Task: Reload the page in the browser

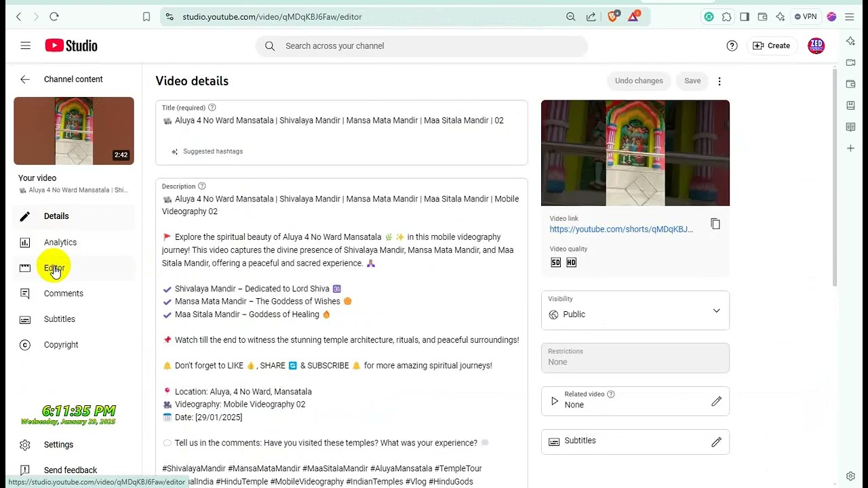Action: (54, 16)
